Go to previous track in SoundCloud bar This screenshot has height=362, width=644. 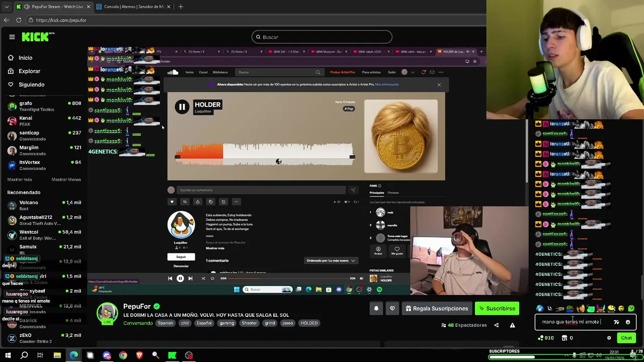coord(170,279)
